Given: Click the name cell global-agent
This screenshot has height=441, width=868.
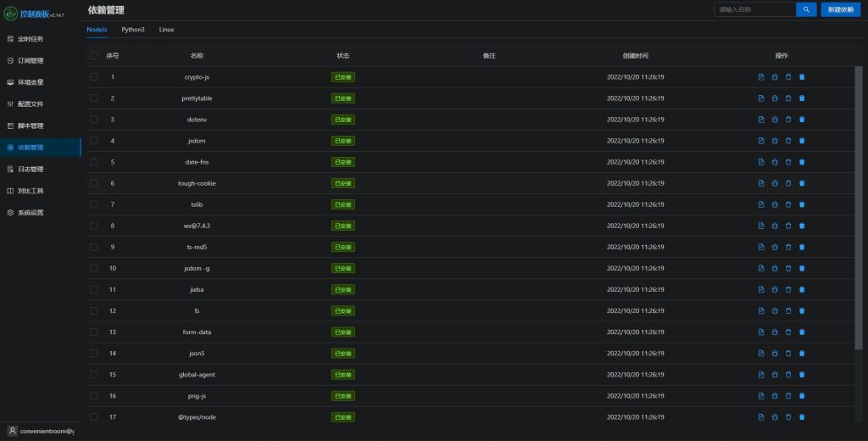Looking at the screenshot, I should [197, 375].
